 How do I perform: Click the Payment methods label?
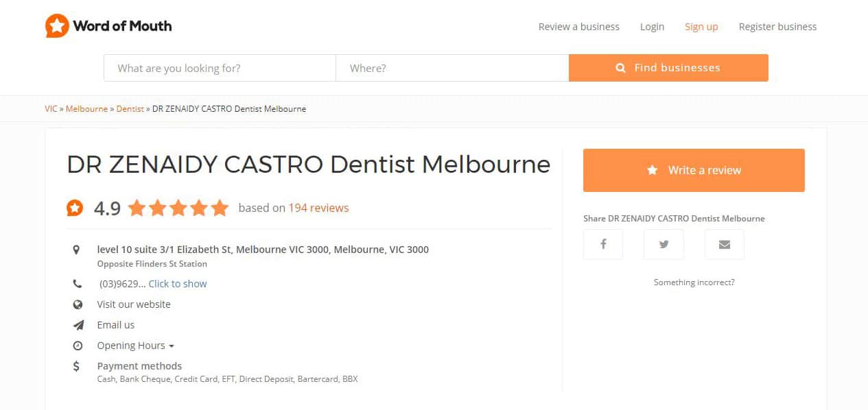pyautogui.click(x=139, y=366)
